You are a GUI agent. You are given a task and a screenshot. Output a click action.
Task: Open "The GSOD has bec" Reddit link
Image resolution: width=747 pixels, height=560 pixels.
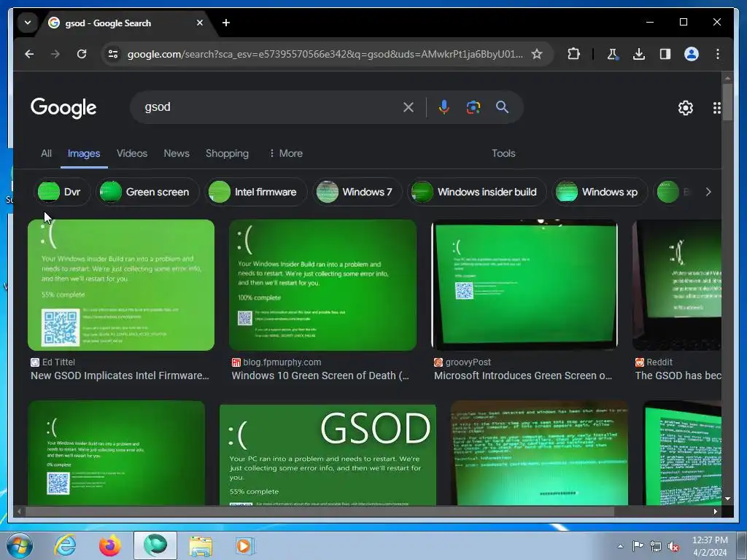(x=678, y=376)
